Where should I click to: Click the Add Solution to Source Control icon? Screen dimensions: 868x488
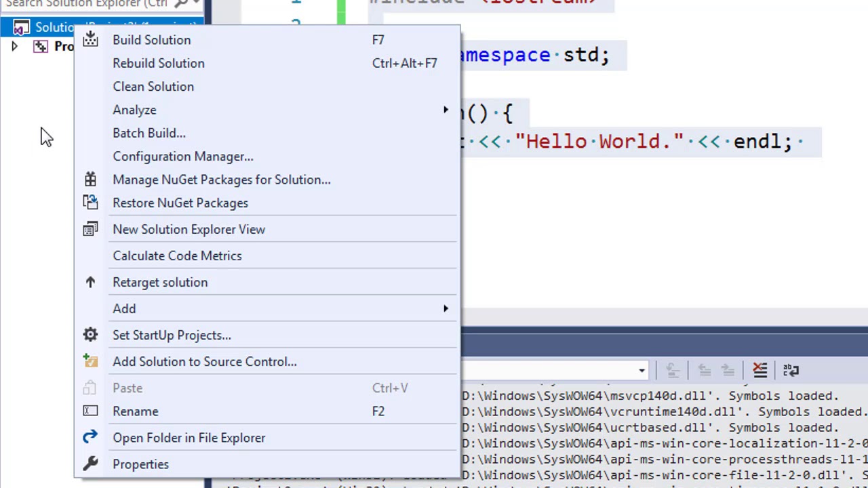coord(90,361)
